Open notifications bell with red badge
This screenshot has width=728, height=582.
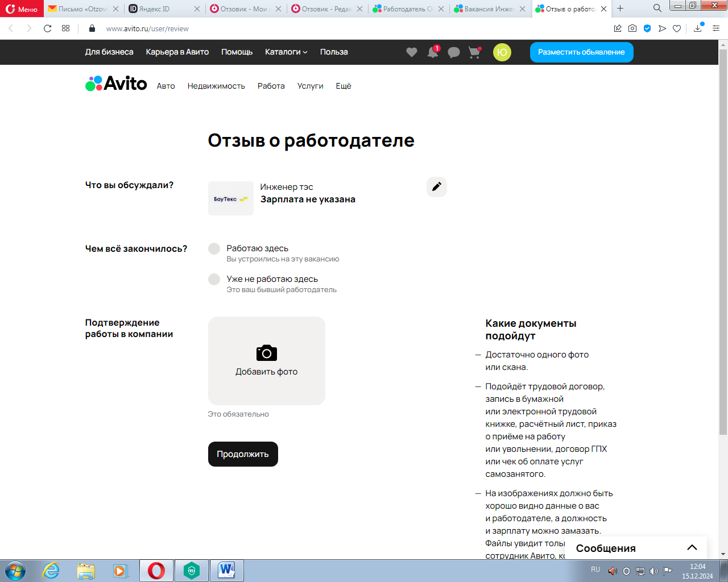click(x=433, y=53)
